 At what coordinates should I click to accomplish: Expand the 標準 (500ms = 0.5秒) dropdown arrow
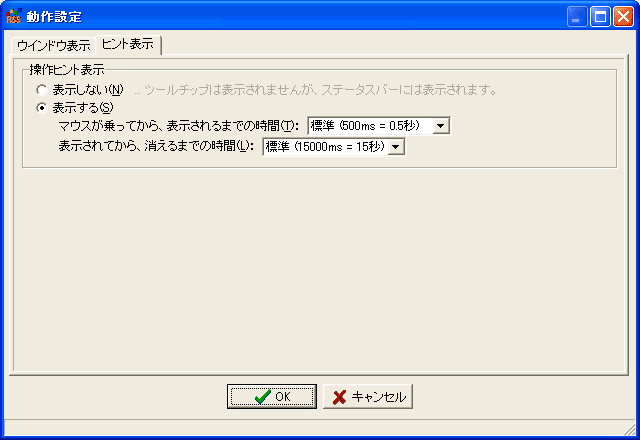click(x=440, y=126)
